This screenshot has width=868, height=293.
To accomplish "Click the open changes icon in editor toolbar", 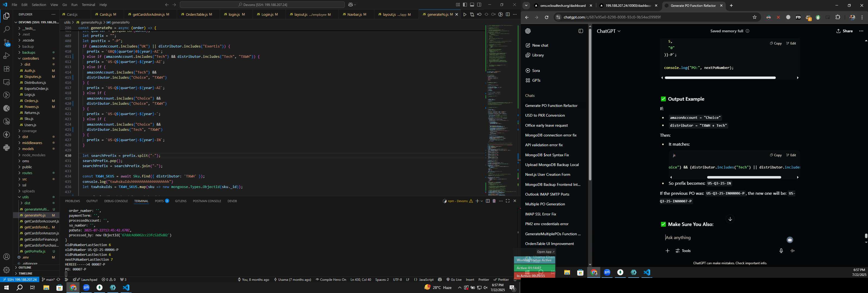I will tap(472, 14).
